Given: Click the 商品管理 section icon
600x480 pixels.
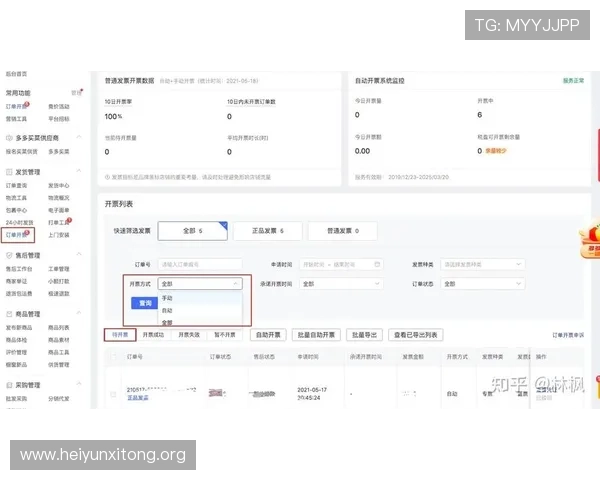Looking at the screenshot, I should (x=9, y=314).
